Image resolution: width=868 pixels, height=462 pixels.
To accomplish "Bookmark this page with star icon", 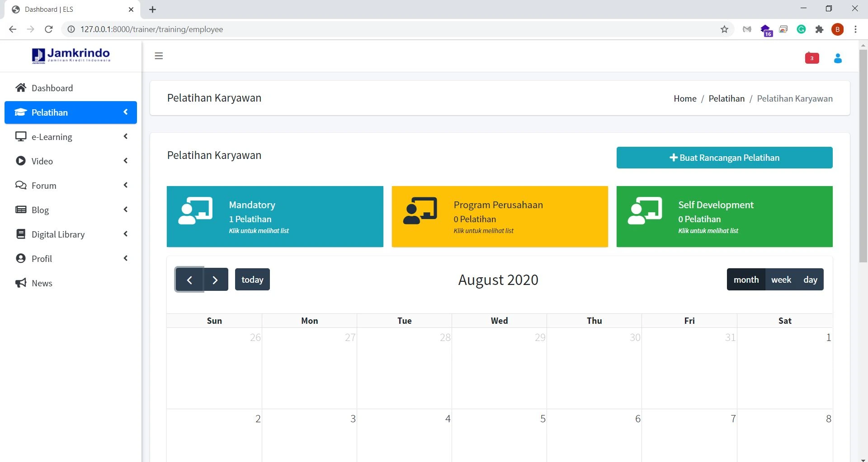I will point(724,29).
